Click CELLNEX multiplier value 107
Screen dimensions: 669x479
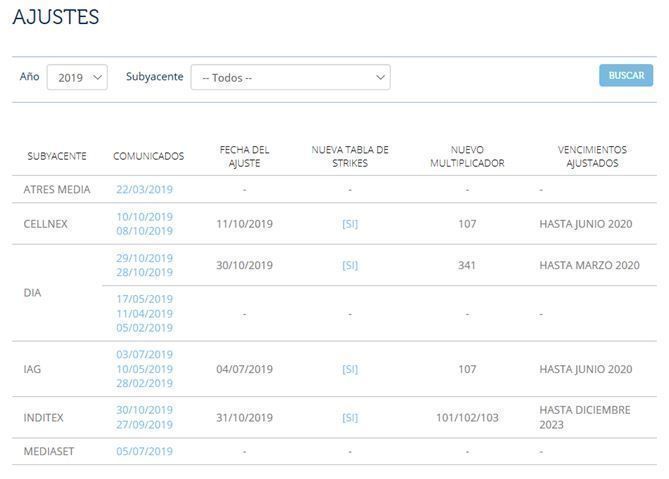[467, 224]
